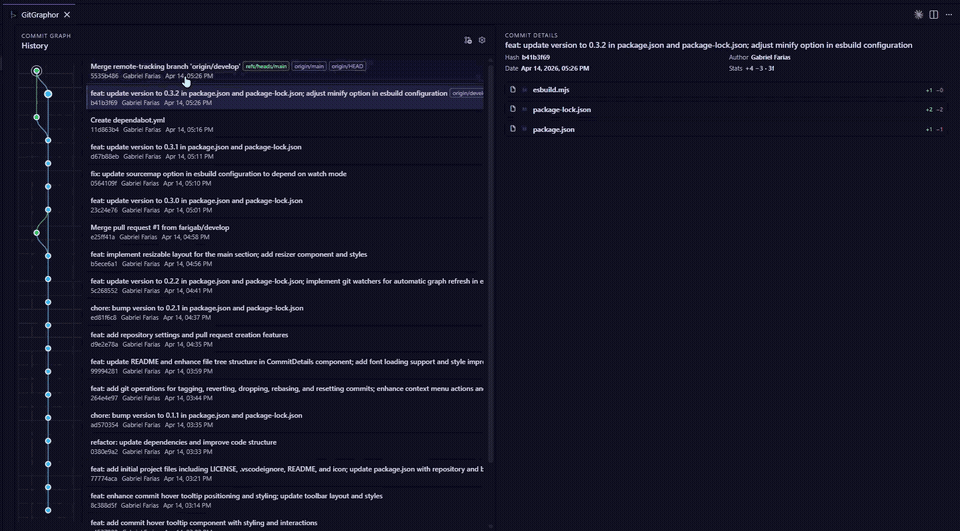960x531 pixels.
Task: Click hash 11d863b4 under Create dependabot.yml
Action: coord(104,130)
